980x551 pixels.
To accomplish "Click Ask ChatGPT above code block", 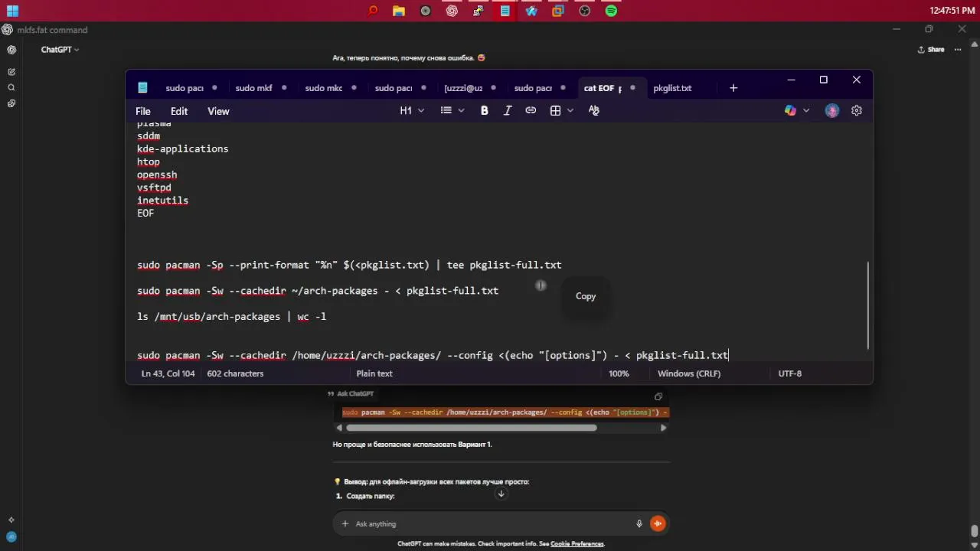I will [x=351, y=393].
